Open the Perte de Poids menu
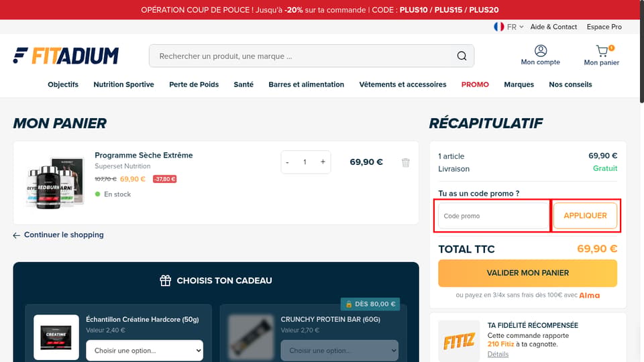Image resolution: width=644 pixels, height=362 pixels. coord(194,84)
